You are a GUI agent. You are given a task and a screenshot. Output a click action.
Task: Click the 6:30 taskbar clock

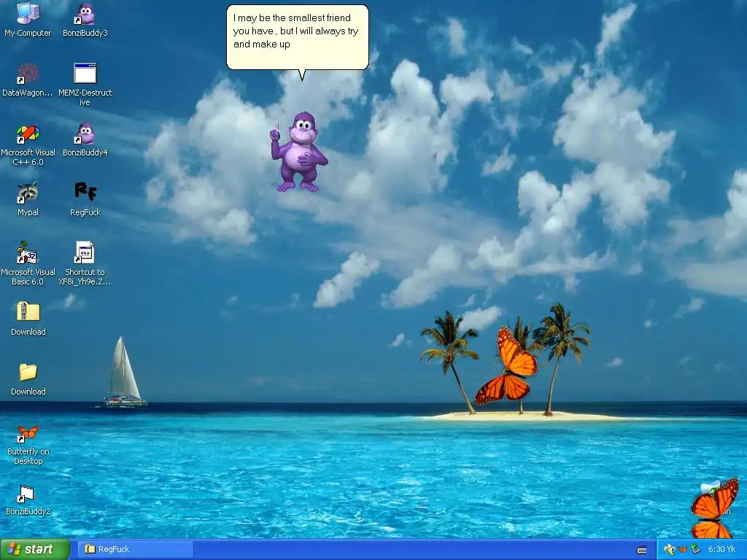click(721, 549)
